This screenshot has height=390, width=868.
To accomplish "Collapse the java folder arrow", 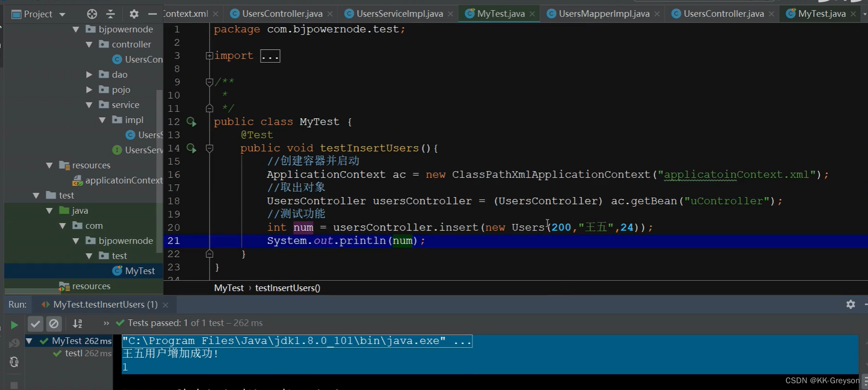I will pos(50,211).
